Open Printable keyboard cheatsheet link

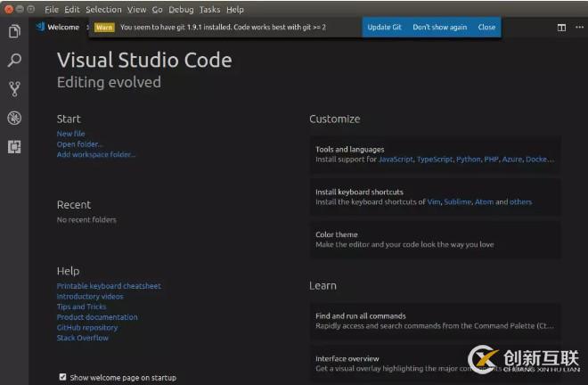[x=109, y=286]
